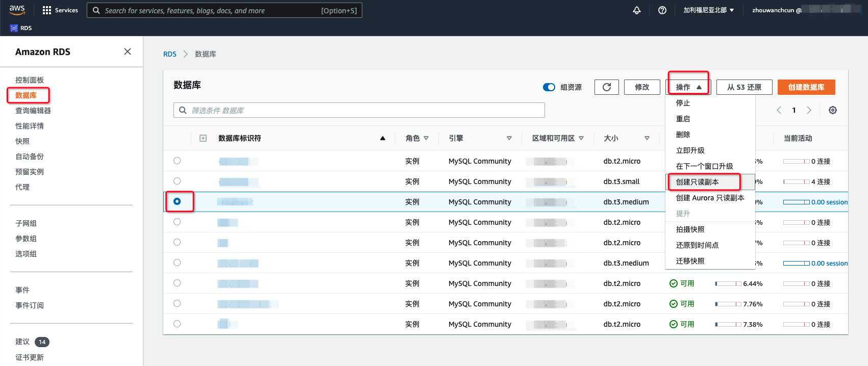This screenshot has height=366, width=868.
Task: Click activity bar in selected db.t3.medium row
Action: point(797,202)
